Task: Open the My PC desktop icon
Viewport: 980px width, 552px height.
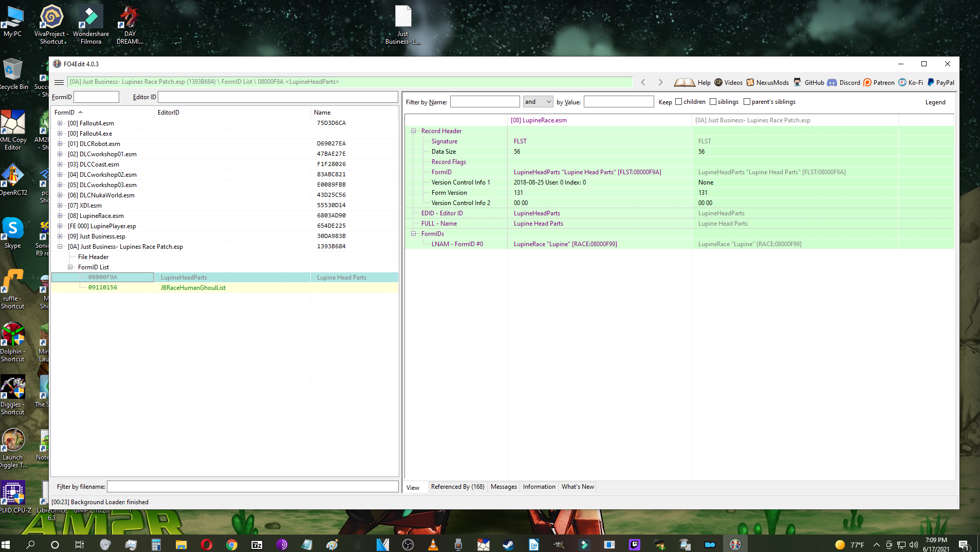Action: (13, 22)
